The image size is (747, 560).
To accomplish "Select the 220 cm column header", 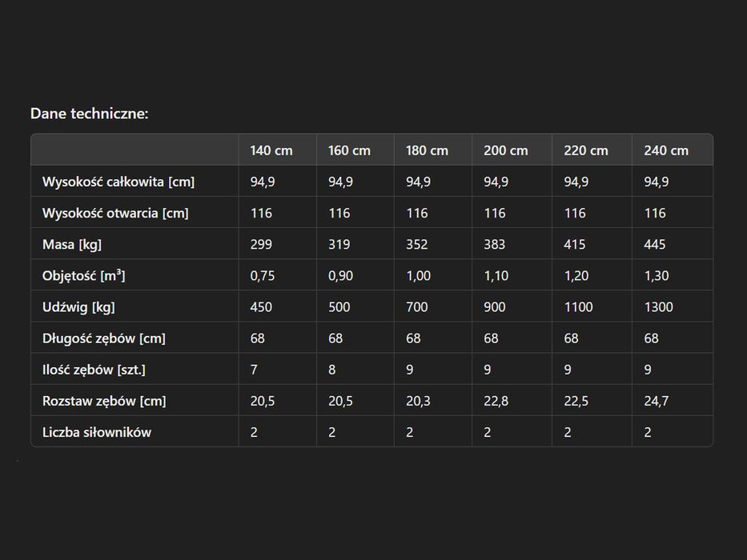I will tap(585, 150).
